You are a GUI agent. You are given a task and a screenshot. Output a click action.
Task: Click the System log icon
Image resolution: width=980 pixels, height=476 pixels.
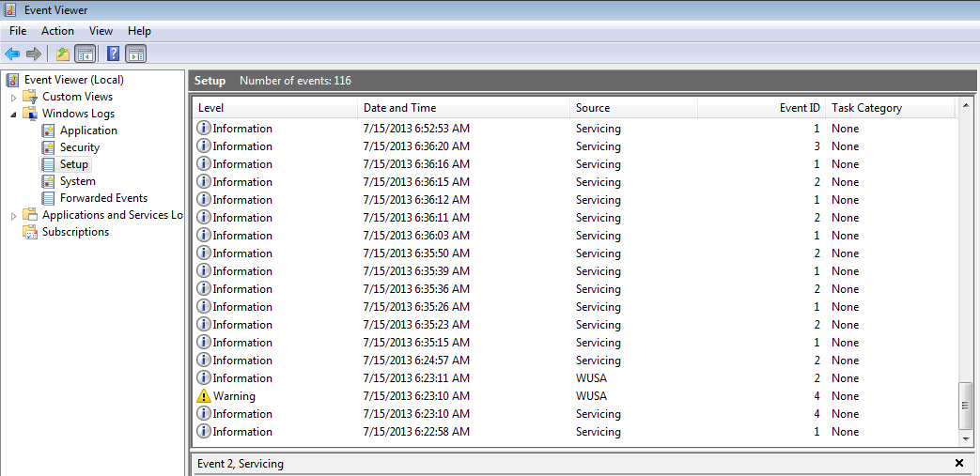click(x=48, y=181)
